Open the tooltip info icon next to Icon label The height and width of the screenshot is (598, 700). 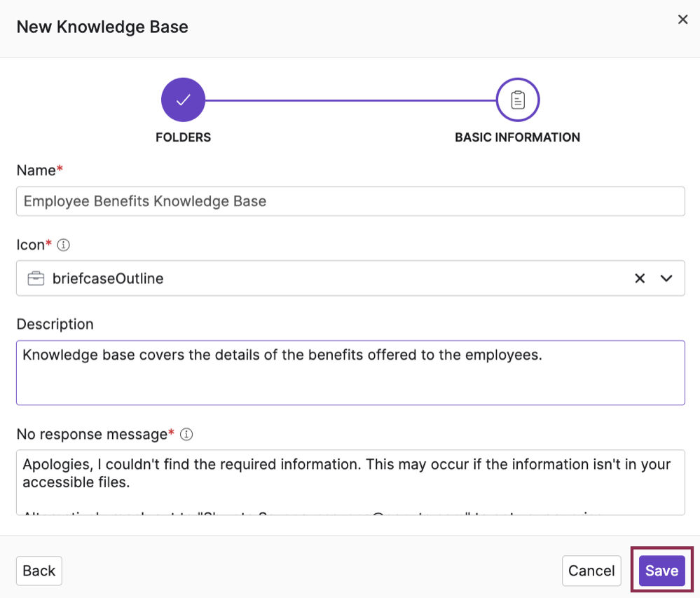click(63, 245)
